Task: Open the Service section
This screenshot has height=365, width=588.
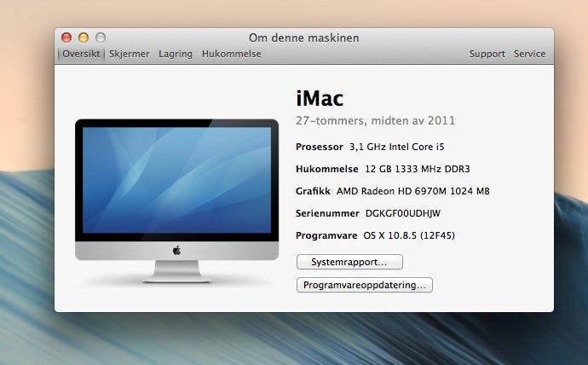Action: pos(529,54)
